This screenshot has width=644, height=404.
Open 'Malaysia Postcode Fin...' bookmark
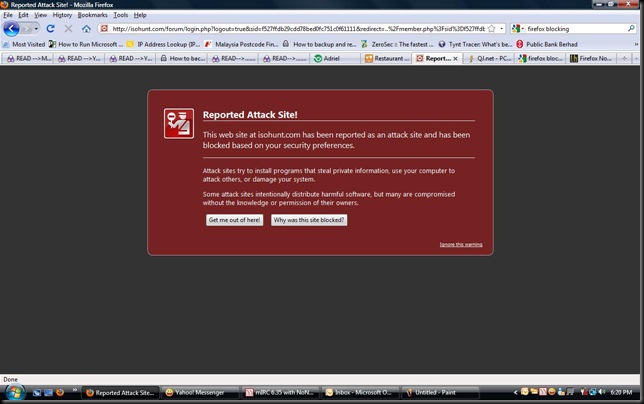pos(242,44)
